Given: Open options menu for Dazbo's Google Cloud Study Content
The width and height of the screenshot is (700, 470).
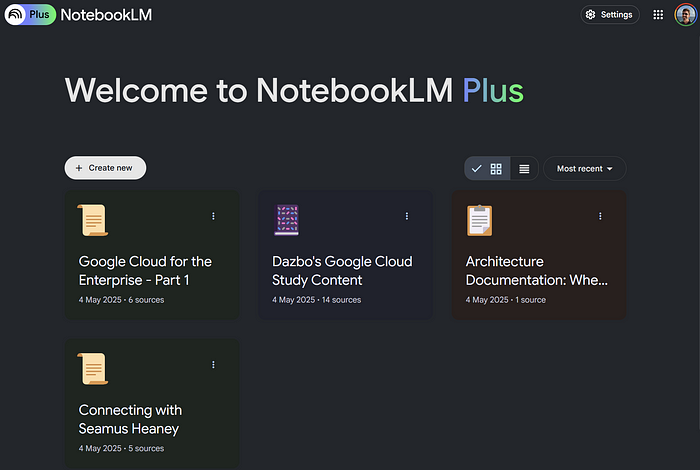Looking at the screenshot, I should point(407,216).
